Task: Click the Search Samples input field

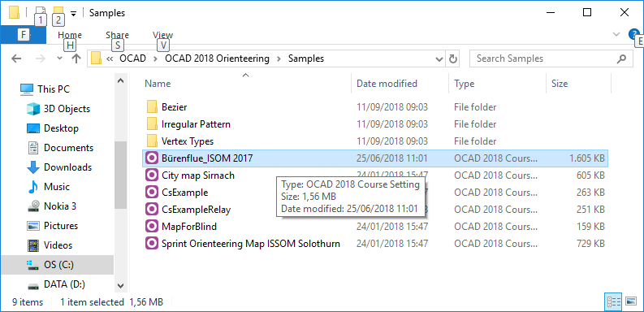Action: click(542, 58)
